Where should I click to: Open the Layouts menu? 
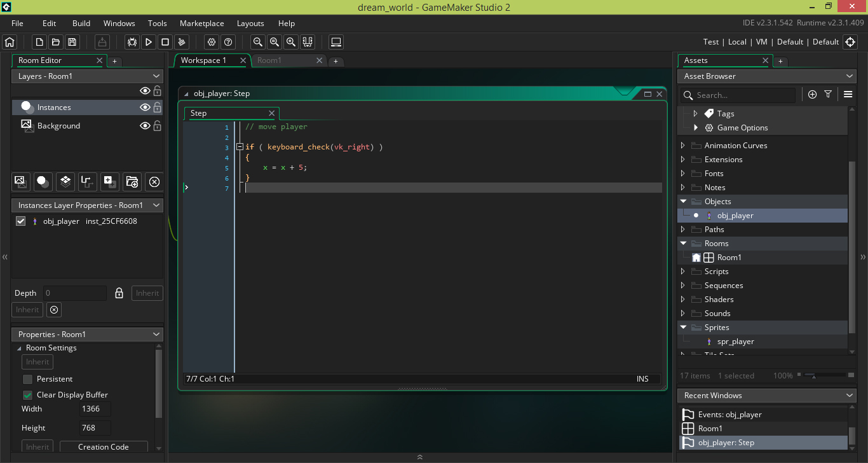(x=250, y=24)
